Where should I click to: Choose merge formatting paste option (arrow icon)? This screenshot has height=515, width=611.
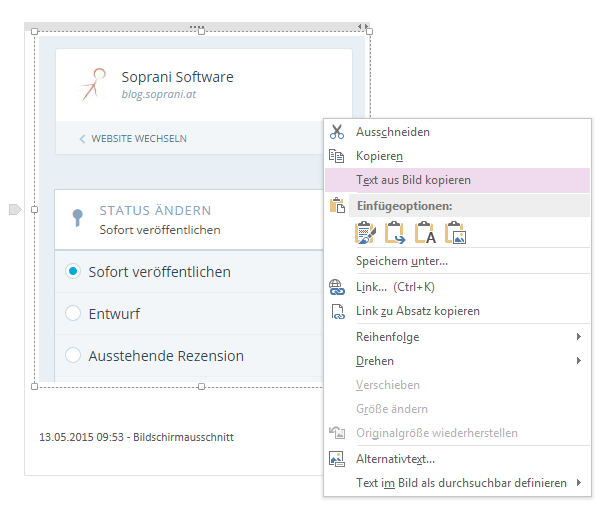pos(395,234)
